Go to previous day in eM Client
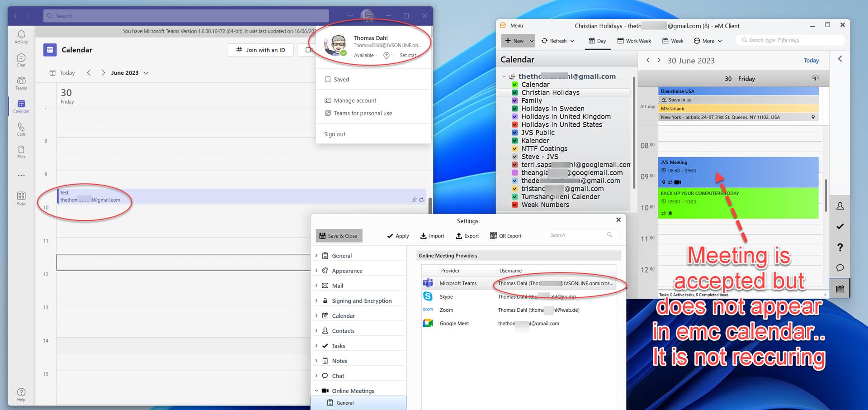868x410 pixels. click(x=648, y=60)
